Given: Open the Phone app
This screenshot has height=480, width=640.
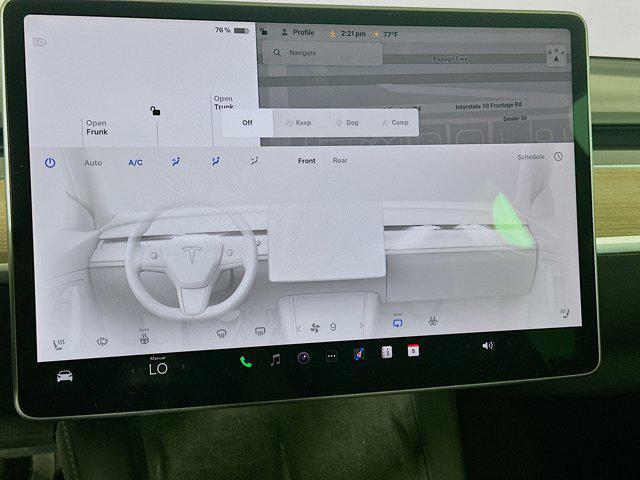Looking at the screenshot, I should 246,361.
